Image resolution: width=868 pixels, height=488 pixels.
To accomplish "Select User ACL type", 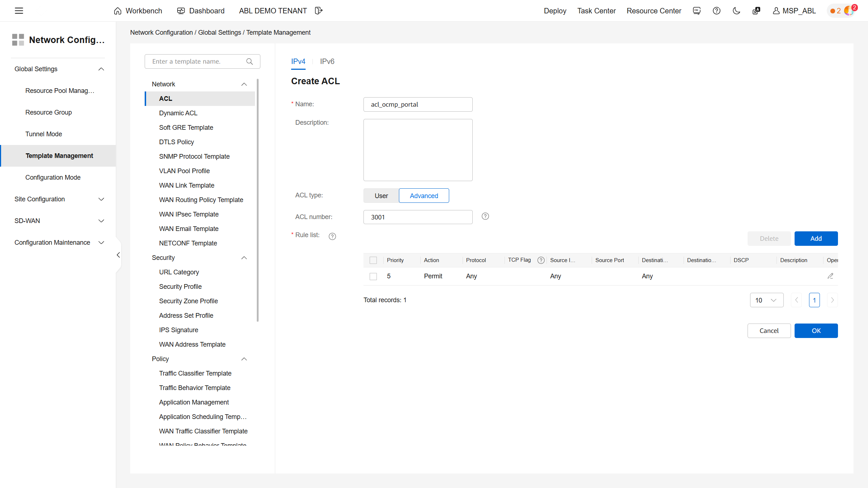I will 381,196.
